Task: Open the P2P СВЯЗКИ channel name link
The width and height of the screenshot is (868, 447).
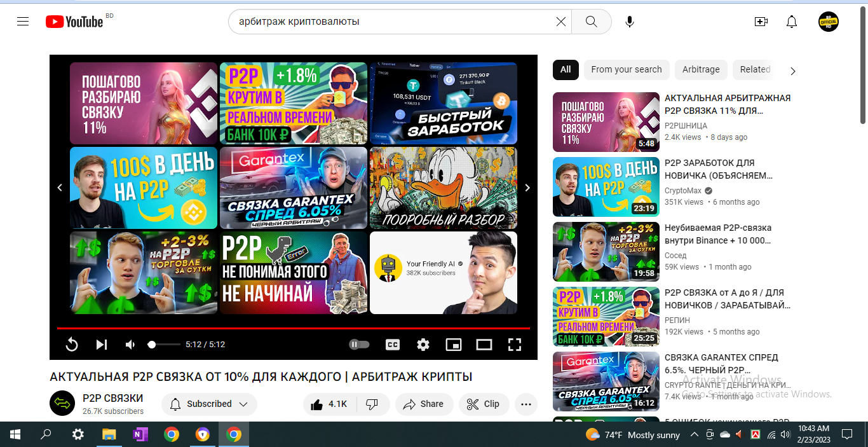Action: pos(112,398)
